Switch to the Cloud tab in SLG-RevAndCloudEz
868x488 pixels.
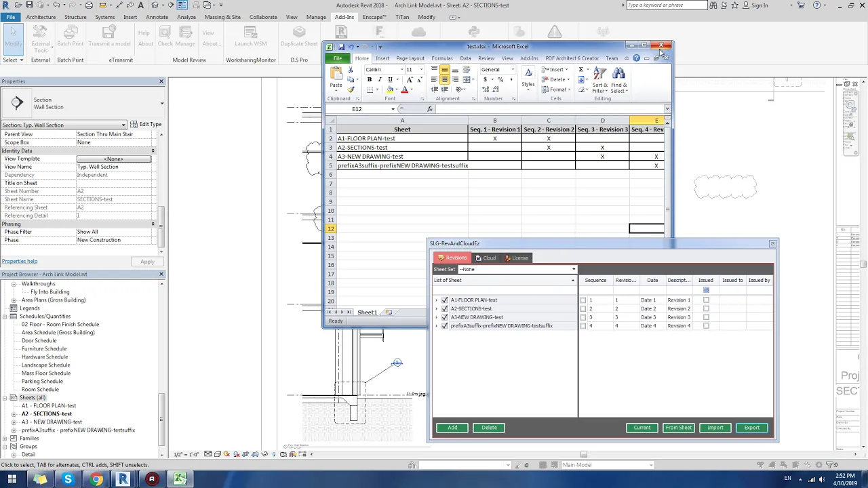point(486,258)
